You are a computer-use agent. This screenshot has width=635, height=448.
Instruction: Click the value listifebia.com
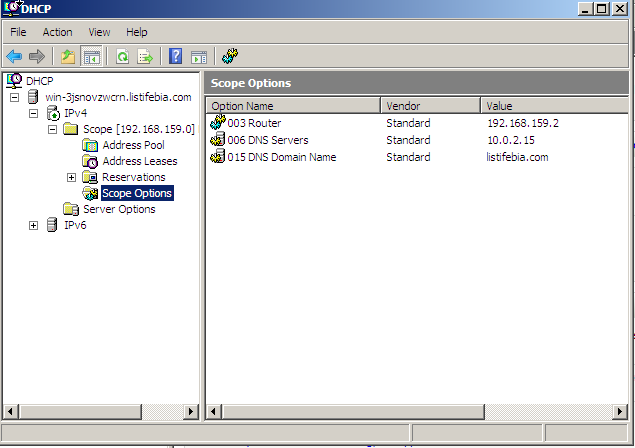click(x=517, y=157)
